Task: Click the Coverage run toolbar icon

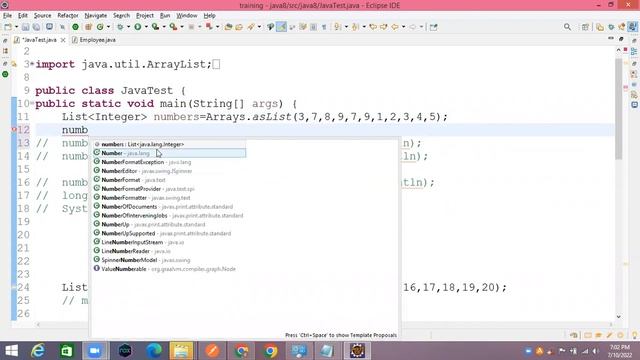Action: click(155, 27)
